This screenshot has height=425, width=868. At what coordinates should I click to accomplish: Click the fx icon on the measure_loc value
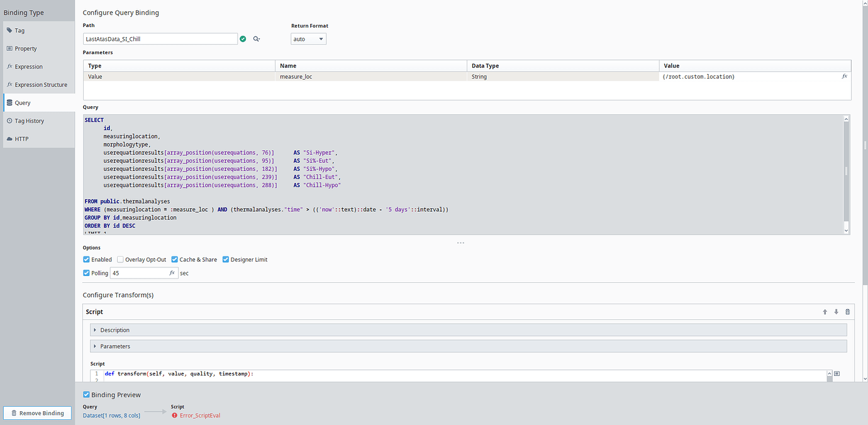click(x=844, y=76)
